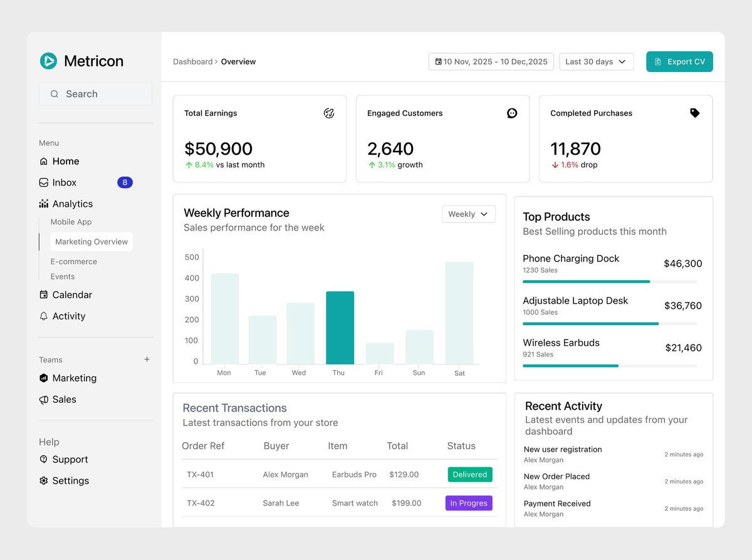This screenshot has height=560, width=752.
Task: Click the Dashboard breadcrumb link
Action: (x=193, y=62)
